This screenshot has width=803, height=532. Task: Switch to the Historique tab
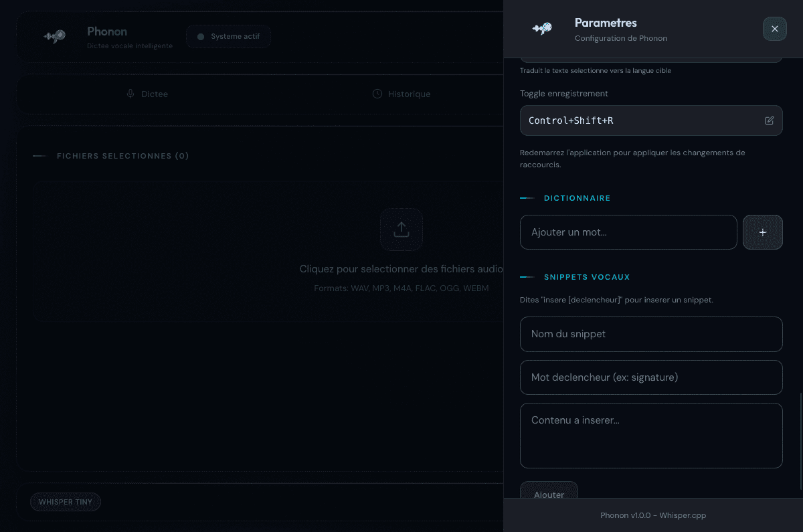[401, 94]
